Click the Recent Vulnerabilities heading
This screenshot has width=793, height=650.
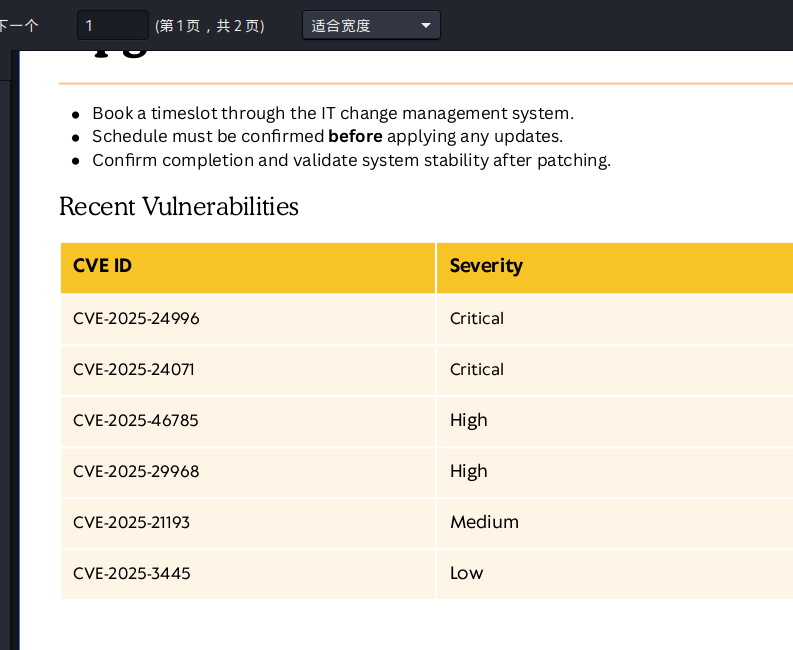[178, 207]
